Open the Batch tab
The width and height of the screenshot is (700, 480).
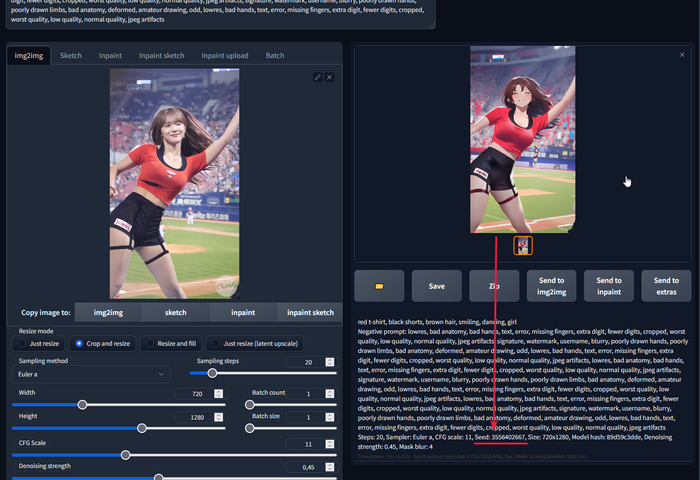click(x=274, y=56)
